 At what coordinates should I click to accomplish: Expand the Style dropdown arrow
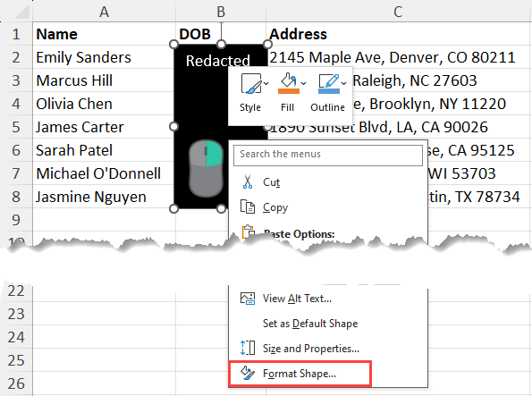click(x=266, y=83)
